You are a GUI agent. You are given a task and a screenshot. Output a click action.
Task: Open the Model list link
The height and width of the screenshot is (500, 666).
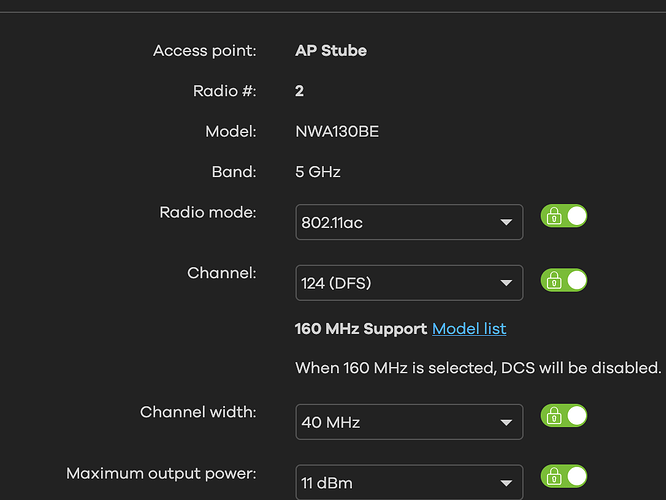pyautogui.click(x=469, y=328)
